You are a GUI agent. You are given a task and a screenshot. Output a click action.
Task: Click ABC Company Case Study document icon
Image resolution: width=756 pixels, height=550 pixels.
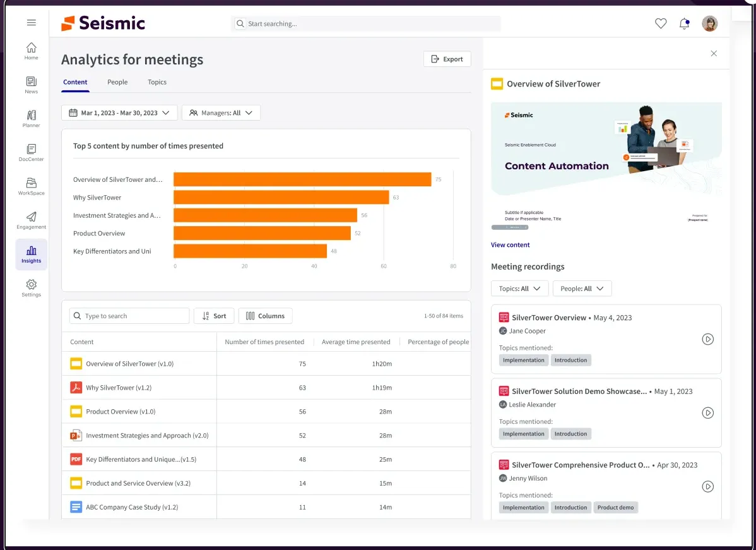[76, 507]
